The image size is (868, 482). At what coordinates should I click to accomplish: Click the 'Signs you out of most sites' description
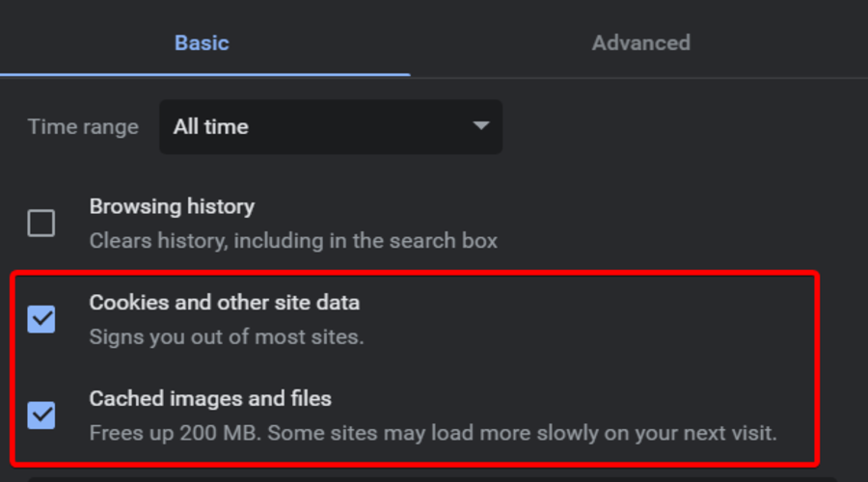(x=227, y=337)
